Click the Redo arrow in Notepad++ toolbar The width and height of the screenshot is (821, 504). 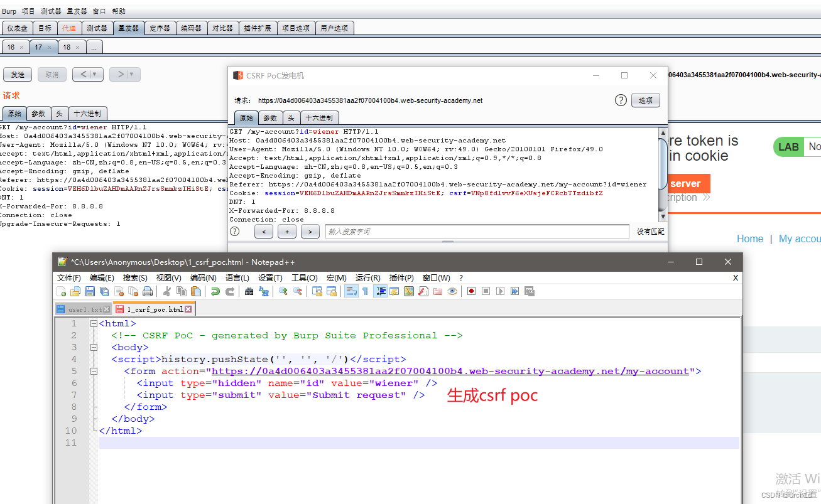[230, 291]
